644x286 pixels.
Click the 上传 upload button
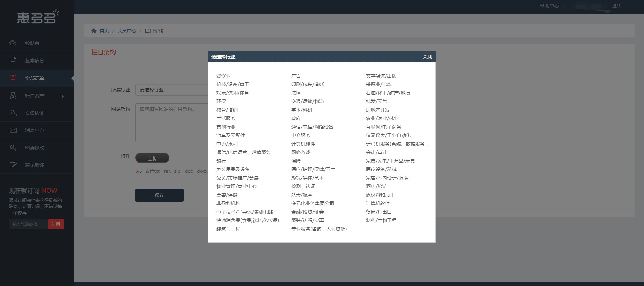point(152,158)
